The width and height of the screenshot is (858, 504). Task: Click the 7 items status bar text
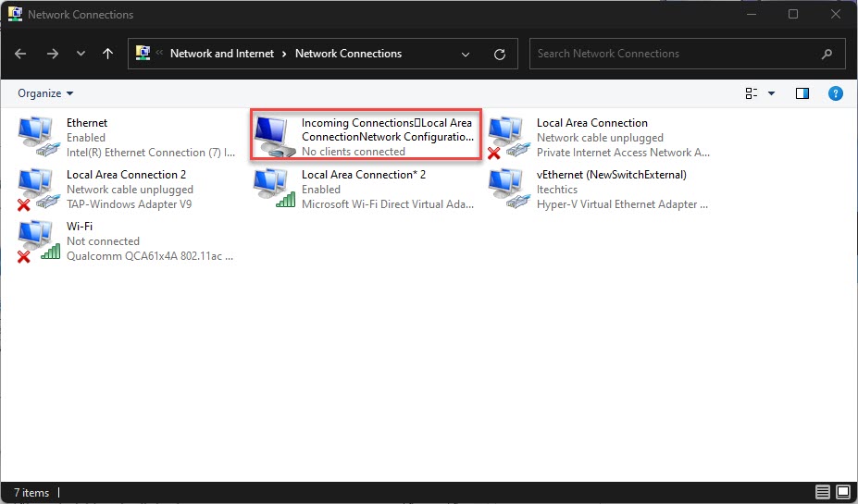31,493
